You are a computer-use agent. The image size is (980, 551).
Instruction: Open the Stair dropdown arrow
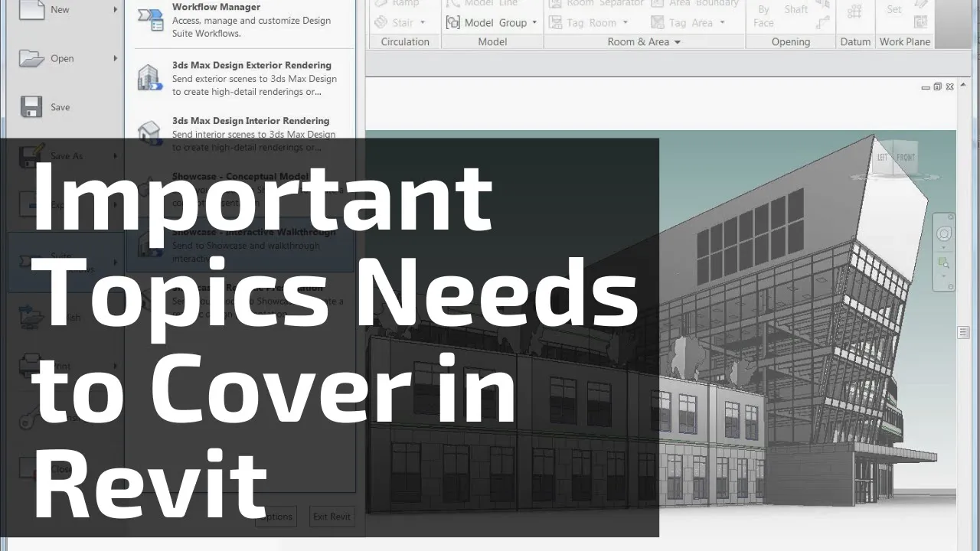(421, 23)
